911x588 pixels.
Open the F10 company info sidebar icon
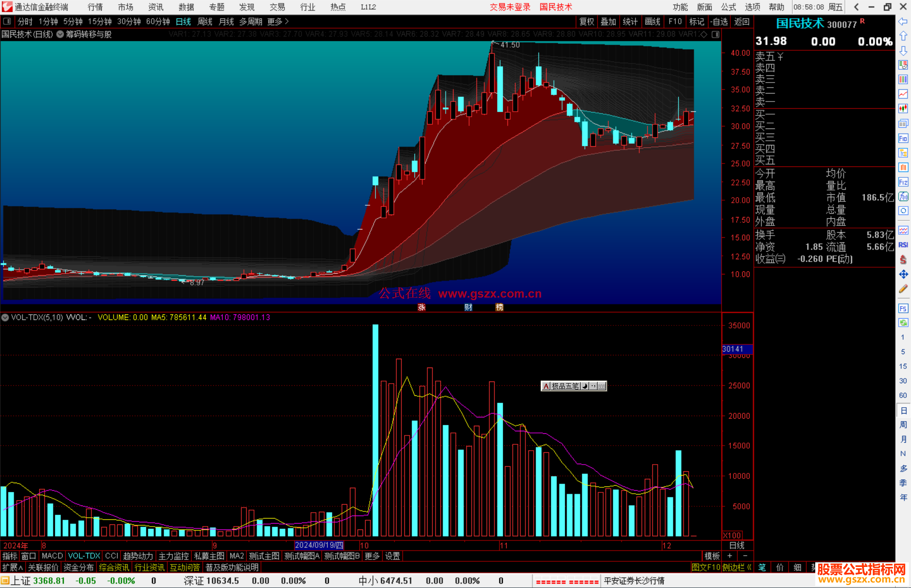pyautogui.click(x=903, y=138)
